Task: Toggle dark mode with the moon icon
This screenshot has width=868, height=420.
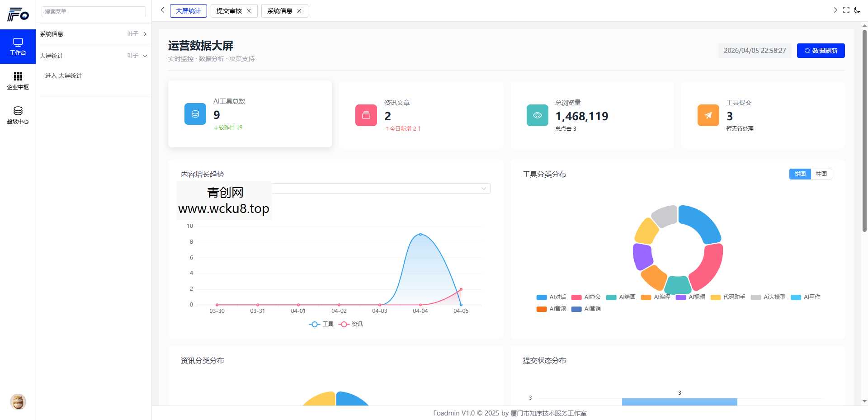Action: tap(858, 9)
